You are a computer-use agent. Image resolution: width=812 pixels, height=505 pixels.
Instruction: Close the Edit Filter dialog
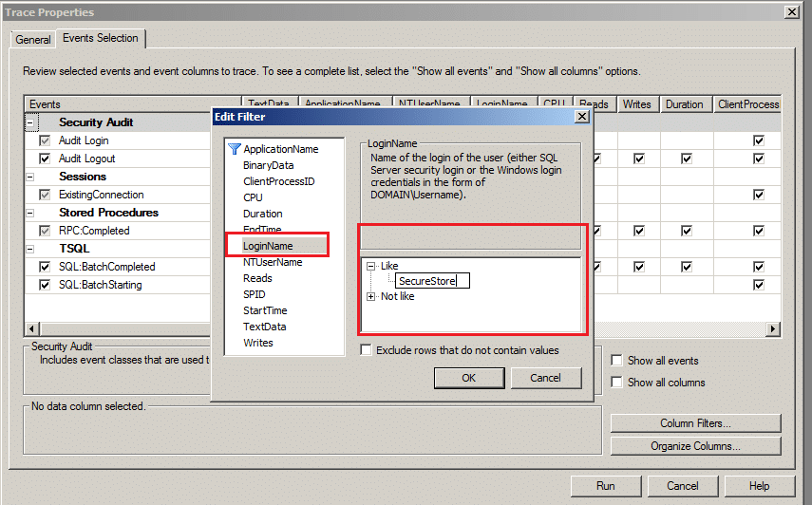tap(582, 117)
